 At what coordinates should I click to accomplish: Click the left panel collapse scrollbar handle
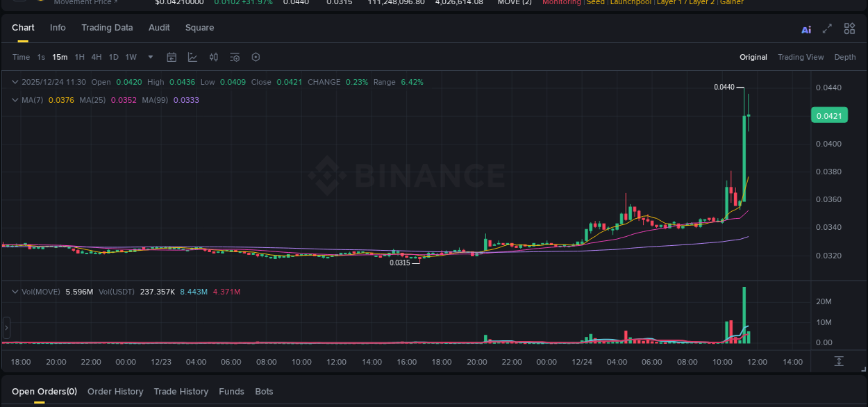6,326
